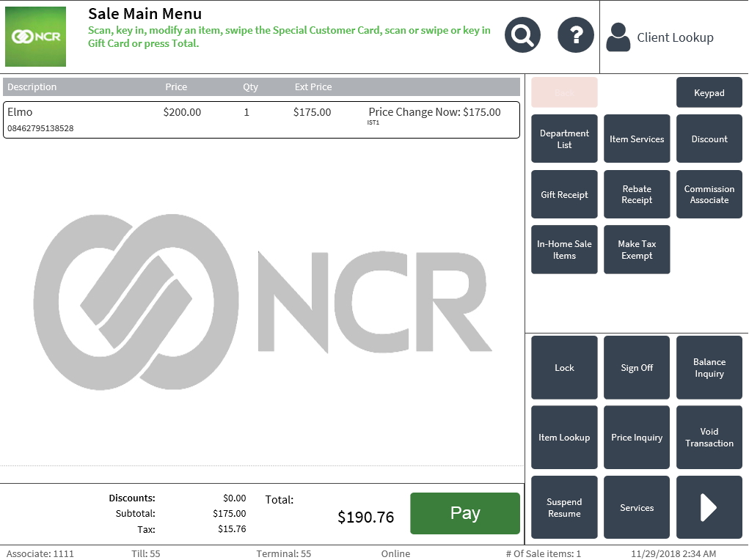Image resolution: width=749 pixels, height=560 pixels.
Task: Open the Department List
Action: 564,139
